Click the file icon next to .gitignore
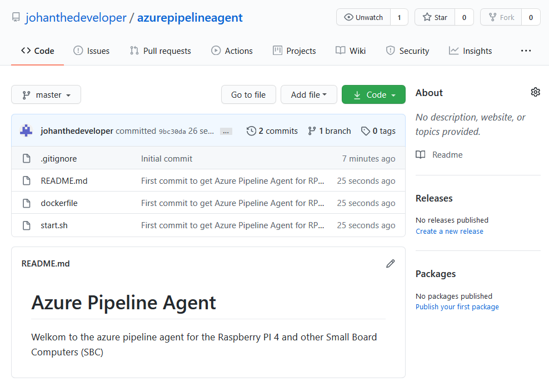 (27, 159)
